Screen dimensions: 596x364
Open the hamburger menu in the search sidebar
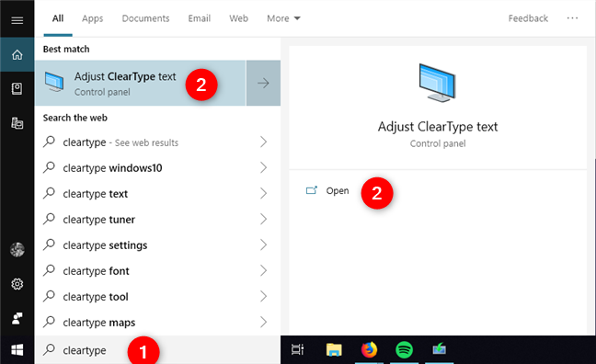coord(17,19)
